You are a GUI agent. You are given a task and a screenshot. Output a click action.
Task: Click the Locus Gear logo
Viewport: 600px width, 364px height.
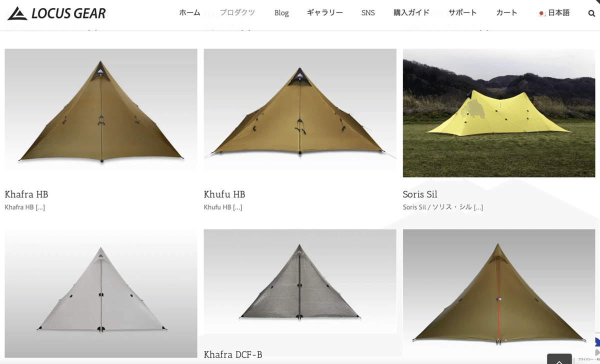tap(56, 13)
